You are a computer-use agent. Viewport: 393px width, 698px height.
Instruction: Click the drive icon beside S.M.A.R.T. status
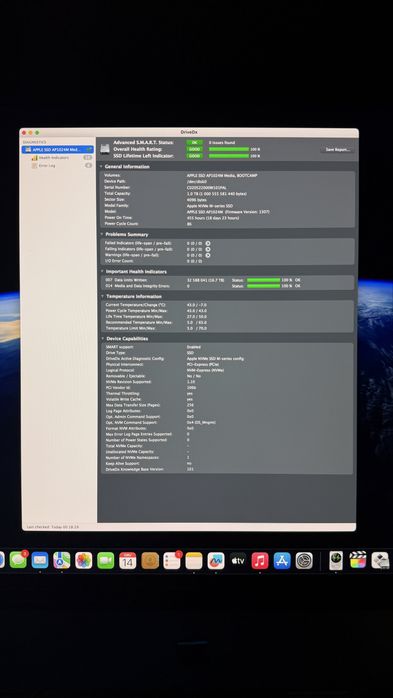coord(105,149)
